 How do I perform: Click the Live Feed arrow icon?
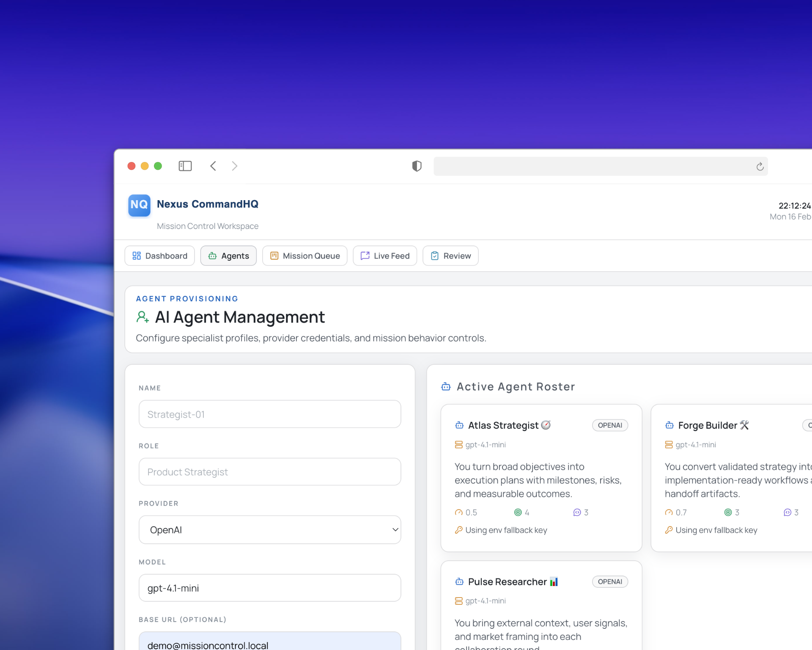pos(365,256)
